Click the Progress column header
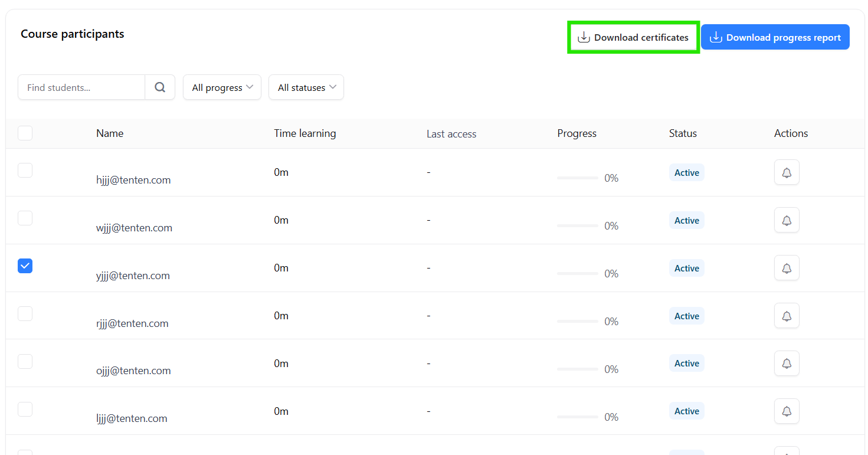The width and height of the screenshot is (868, 455). [x=577, y=133]
